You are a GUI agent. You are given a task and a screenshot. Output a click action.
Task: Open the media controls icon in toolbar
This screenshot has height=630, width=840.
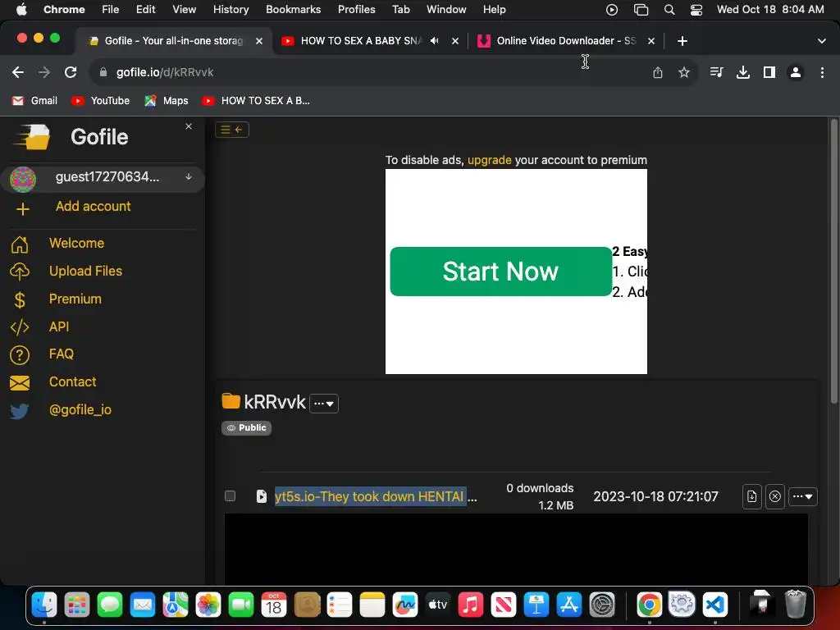tap(716, 72)
